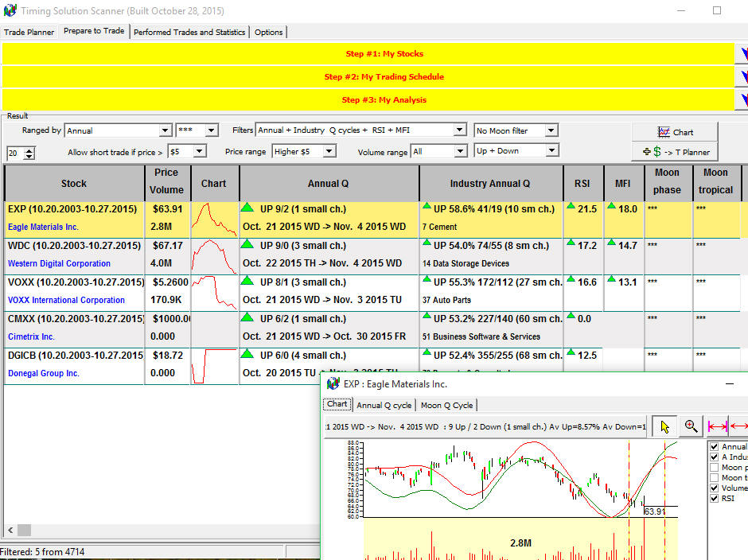748x560 pixels.
Task: Switch to the Trade Planner tab
Action: click(29, 32)
